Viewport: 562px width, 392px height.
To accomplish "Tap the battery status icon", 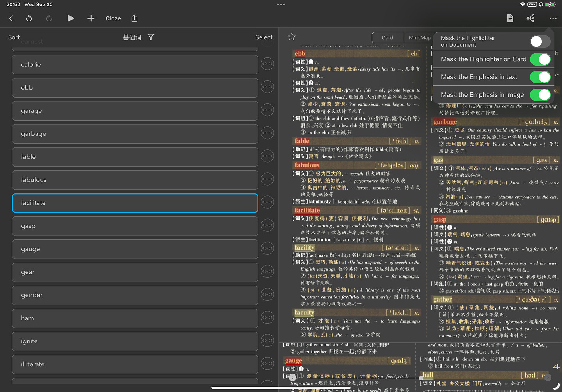I will 550,4.
